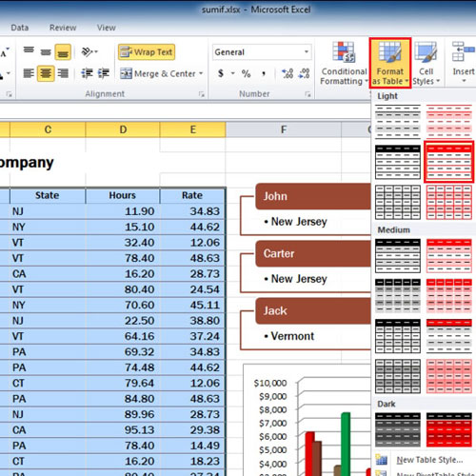Open the dollar format dropdown arrow
476x476 pixels.
pyautogui.click(x=232, y=73)
